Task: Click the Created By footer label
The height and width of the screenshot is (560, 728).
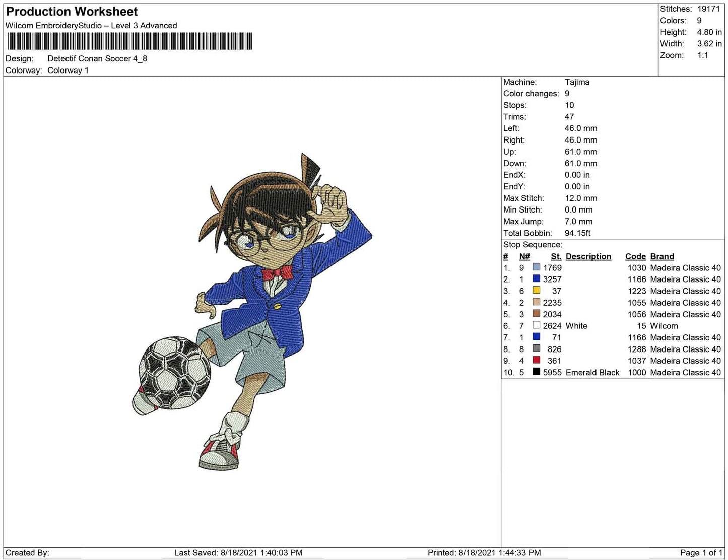Action: tap(27, 553)
